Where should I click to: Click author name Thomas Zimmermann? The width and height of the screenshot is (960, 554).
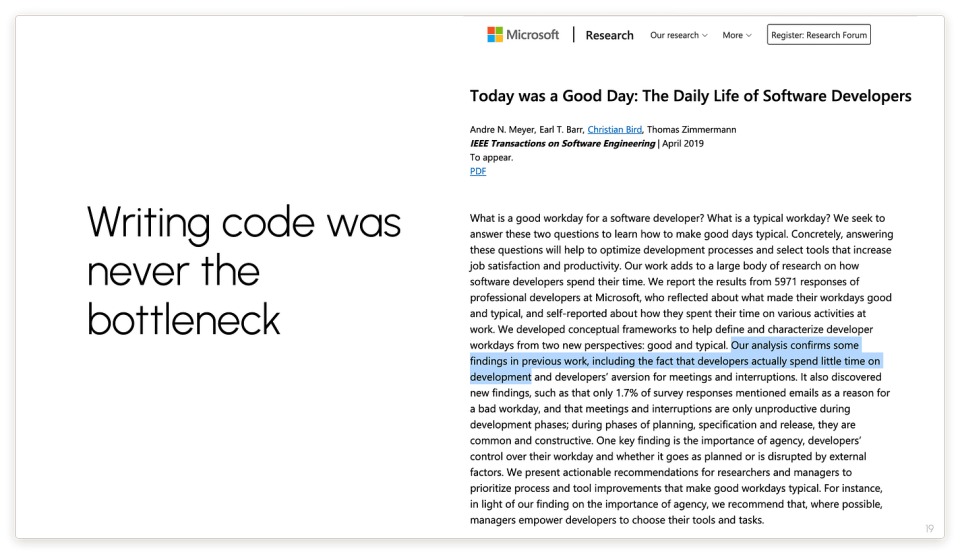click(x=692, y=130)
